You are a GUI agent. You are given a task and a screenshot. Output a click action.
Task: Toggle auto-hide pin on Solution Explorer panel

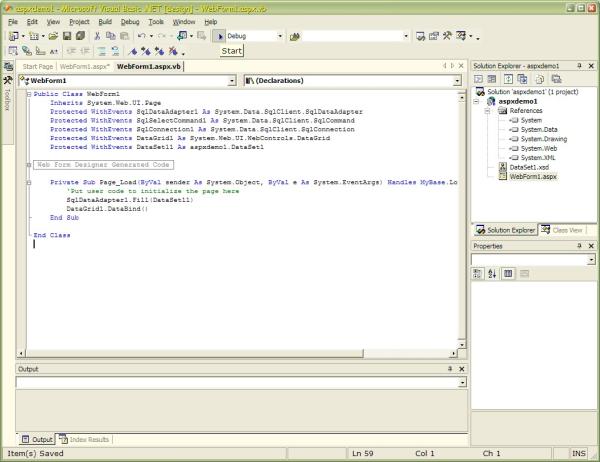coord(579,66)
